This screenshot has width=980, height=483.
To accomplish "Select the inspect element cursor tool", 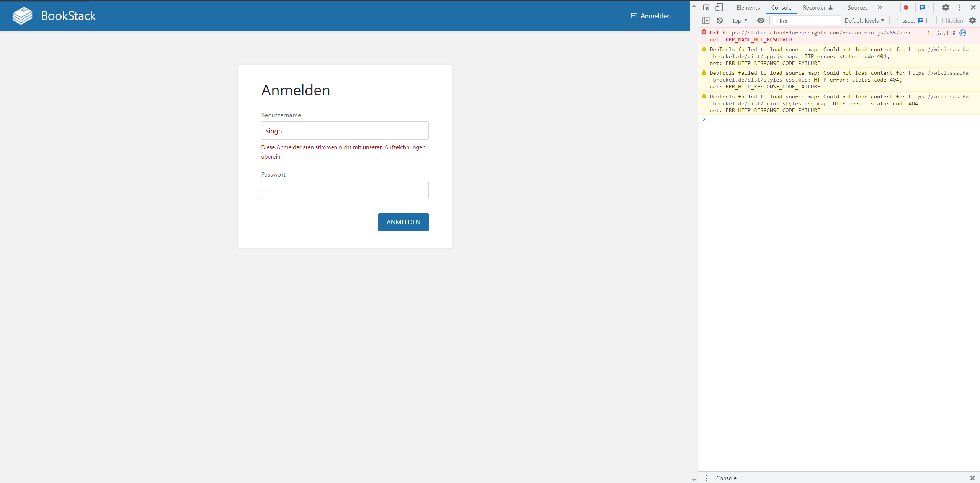I will pos(706,7).
